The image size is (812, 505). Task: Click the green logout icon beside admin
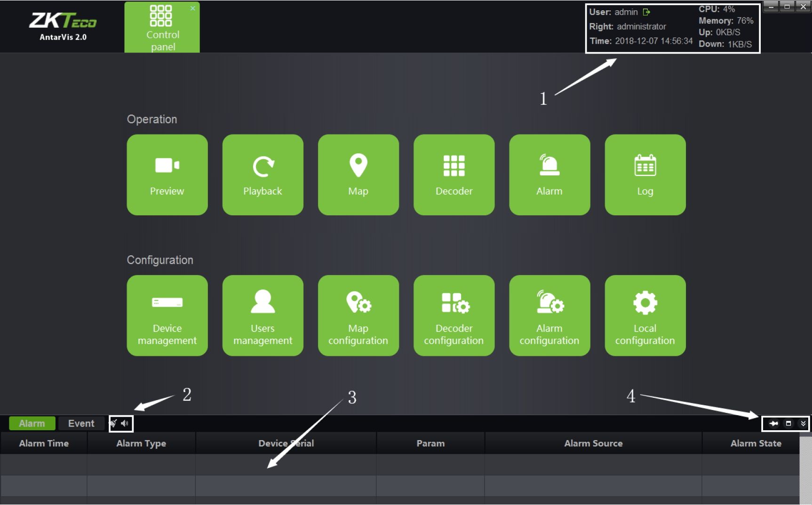pyautogui.click(x=646, y=12)
